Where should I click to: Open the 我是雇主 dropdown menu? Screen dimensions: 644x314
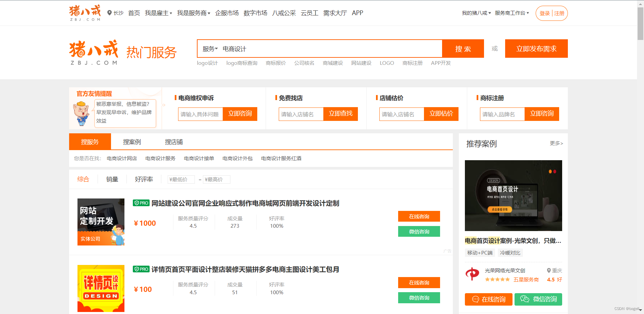[x=158, y=13]
